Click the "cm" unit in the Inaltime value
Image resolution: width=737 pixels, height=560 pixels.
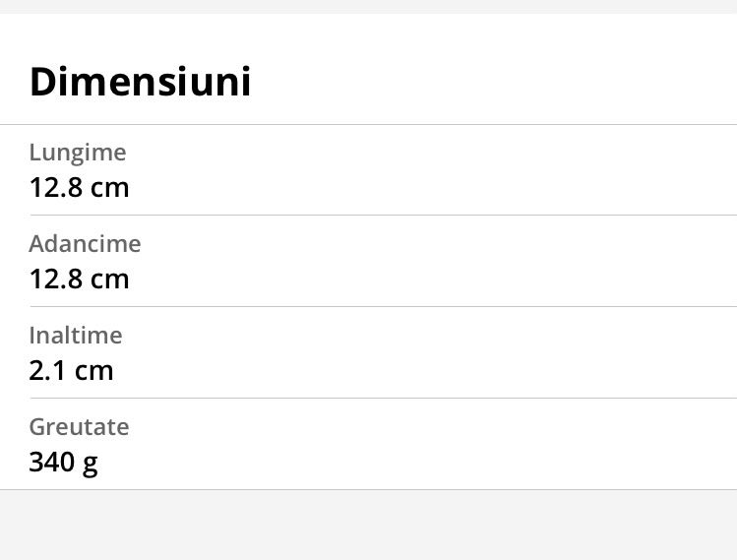[94, 371]
